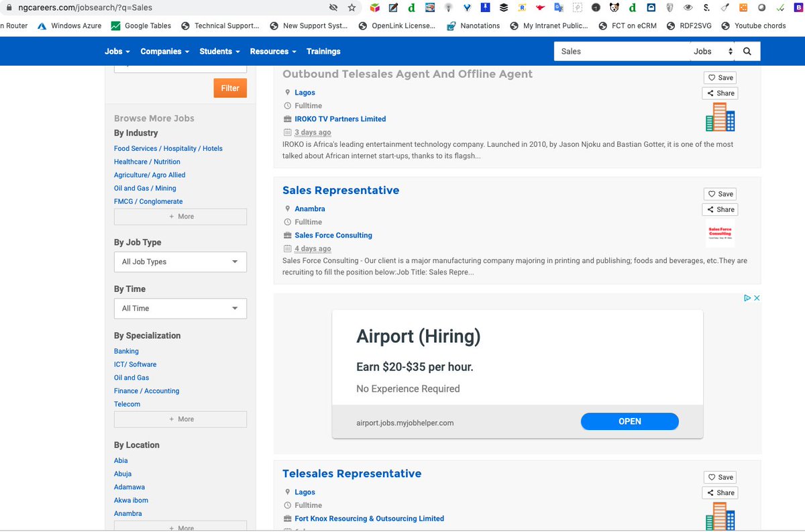Filter by Agriculture/ Agro Allied industry
Viewport: 805px width, 532px height.
tap(150, 175)
